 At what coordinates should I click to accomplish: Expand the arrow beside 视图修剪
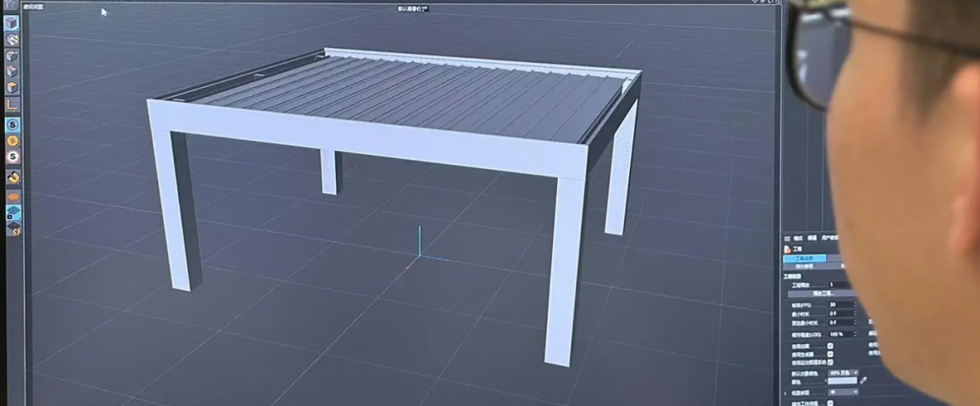point(786,391)
